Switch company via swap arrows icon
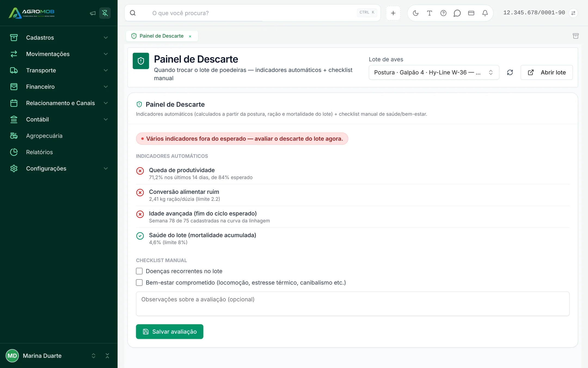Viewport: 588px width, 368px height. coord(573,13)
